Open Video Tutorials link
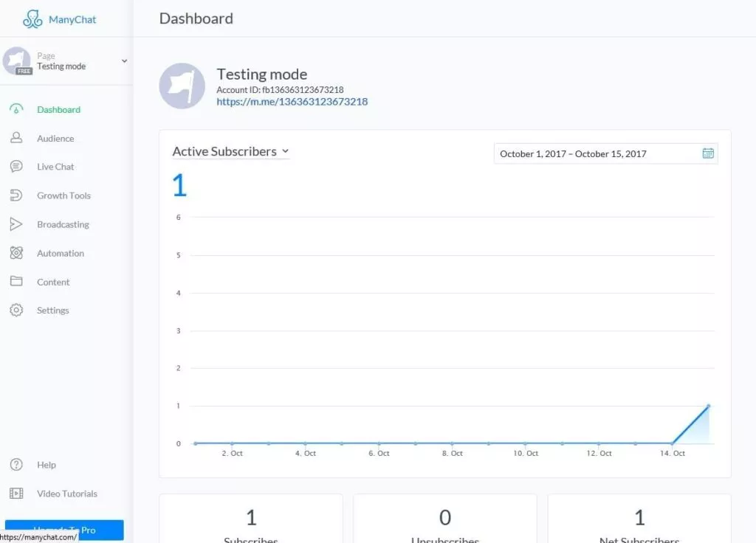 [x=67, y=494]
